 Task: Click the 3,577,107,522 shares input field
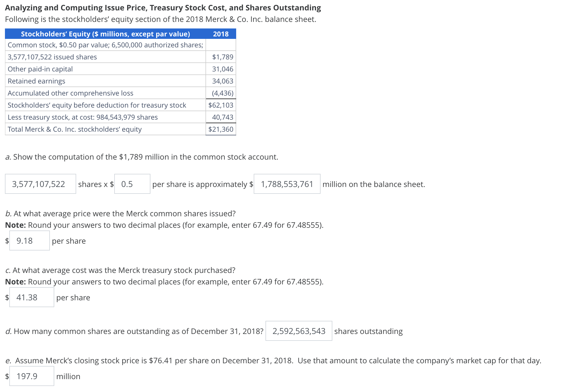pos(40,184)
